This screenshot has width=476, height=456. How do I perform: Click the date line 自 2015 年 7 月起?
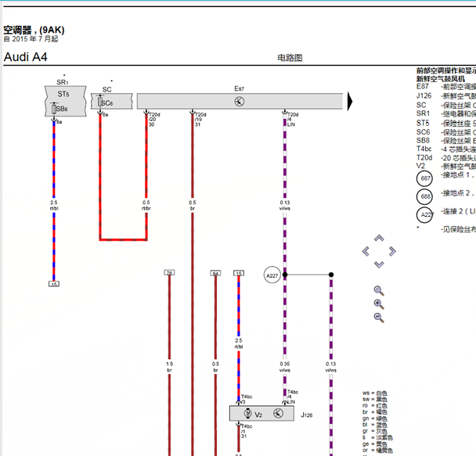31,39
